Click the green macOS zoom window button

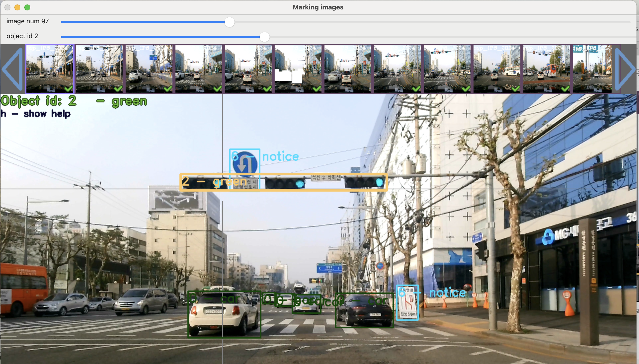tap(28, 7)
